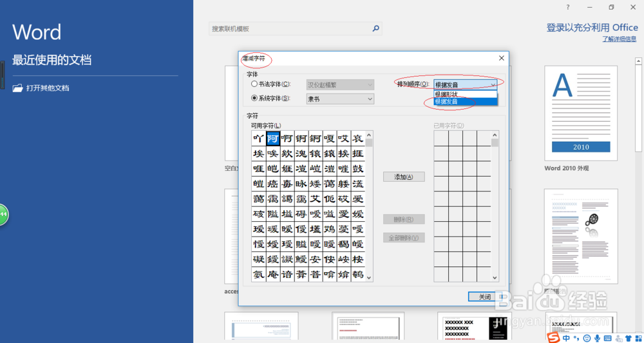Open the report template with gear graphic
Screen dimensions: 644x343
(581, 236)
